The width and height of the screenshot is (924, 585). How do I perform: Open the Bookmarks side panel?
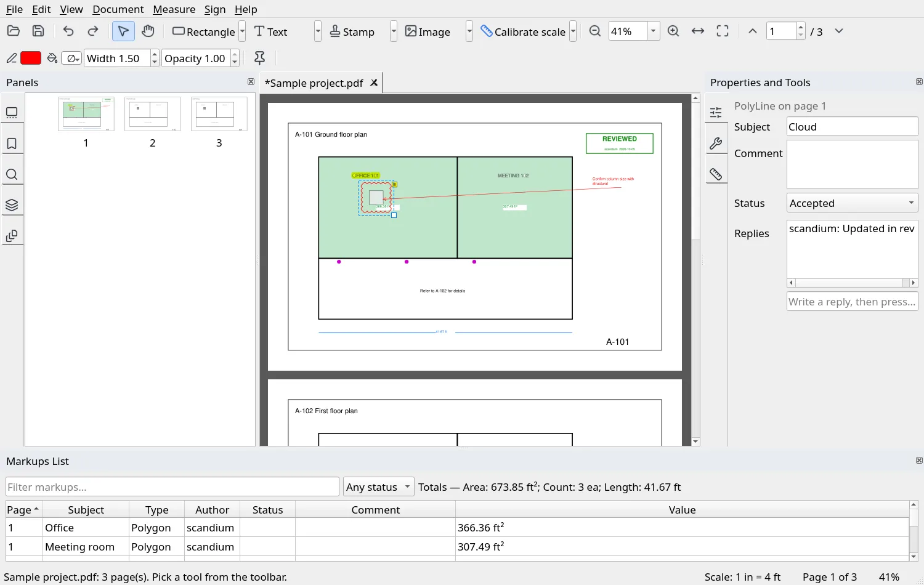coord(12,143)
